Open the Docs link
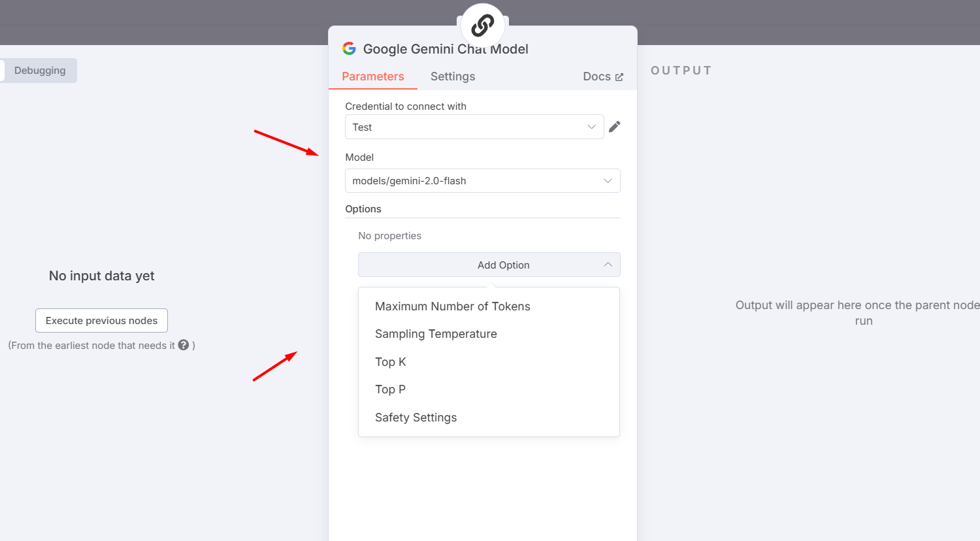980x541 pixels. coord(602,76)
